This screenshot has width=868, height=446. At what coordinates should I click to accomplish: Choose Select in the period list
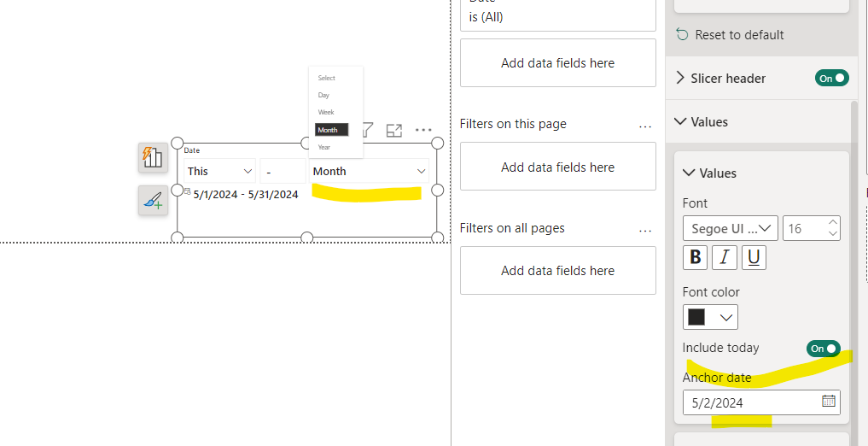(327, 78)
